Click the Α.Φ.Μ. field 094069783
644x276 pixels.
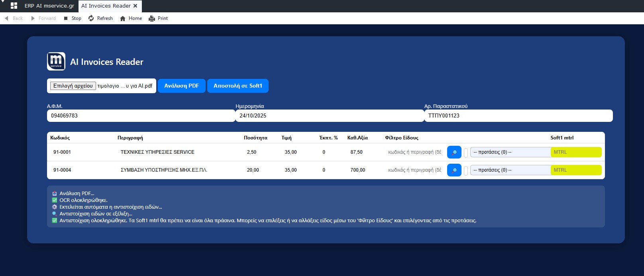click(141, 115)
